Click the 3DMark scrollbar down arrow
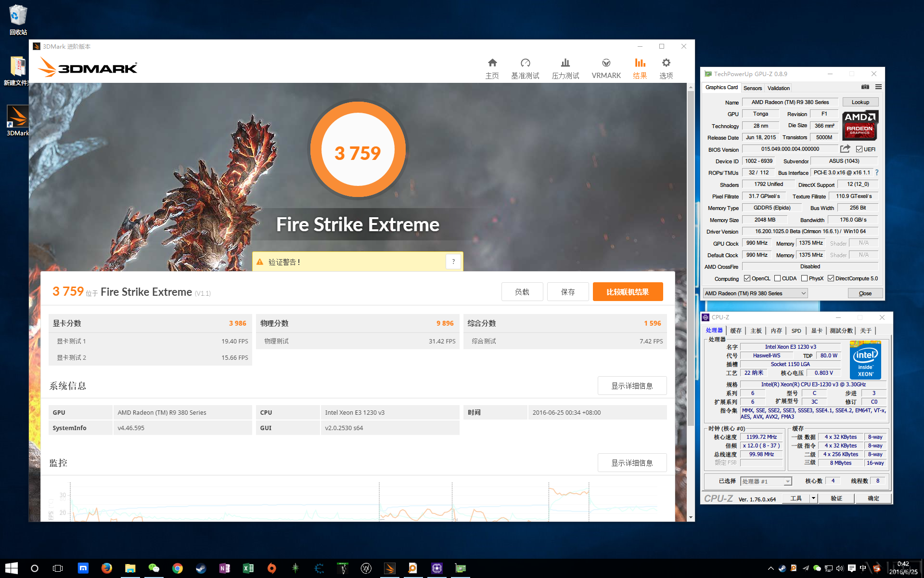This screenshot has height=578, width=924. [x=691, y=518]
